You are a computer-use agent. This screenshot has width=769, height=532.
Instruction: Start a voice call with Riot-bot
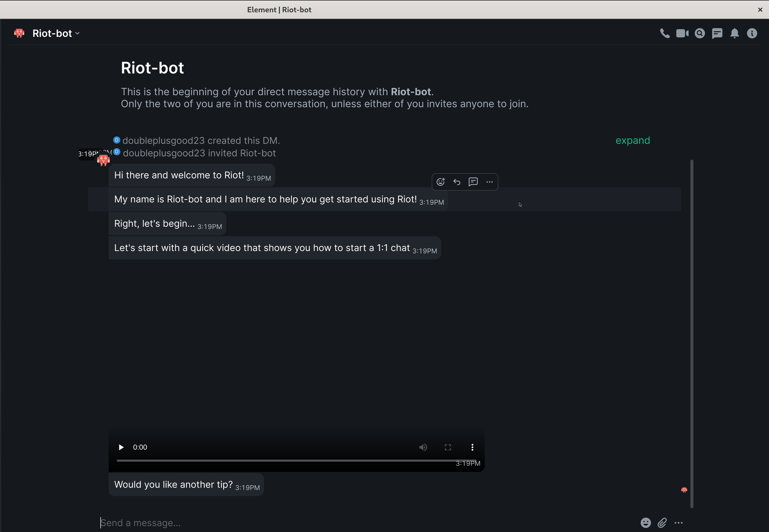[665, 33]
